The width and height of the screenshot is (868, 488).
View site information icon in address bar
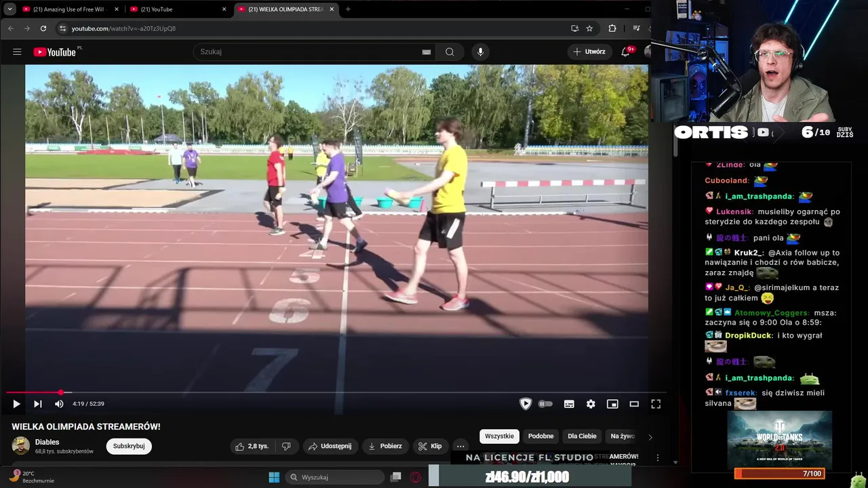coord(62,28)
